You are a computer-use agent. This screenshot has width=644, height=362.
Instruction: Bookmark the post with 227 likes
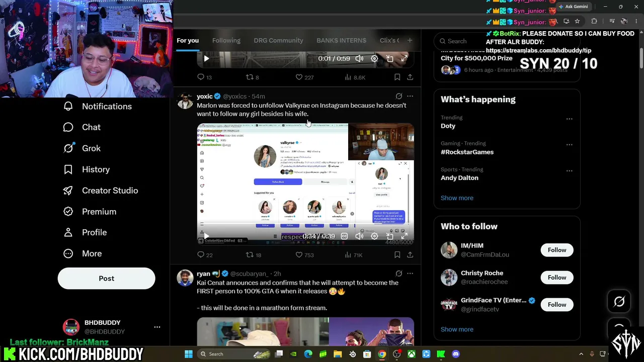click(x=397, y=77)
